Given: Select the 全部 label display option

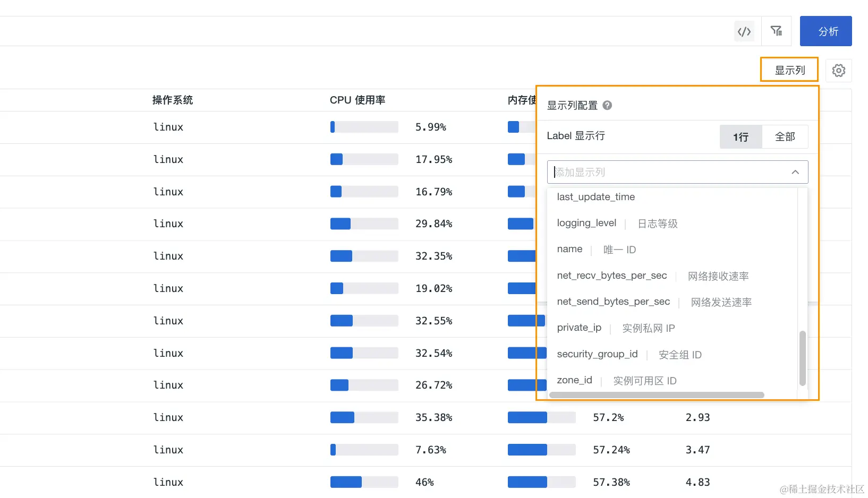Looking at the screenshot, I should 785,137.
